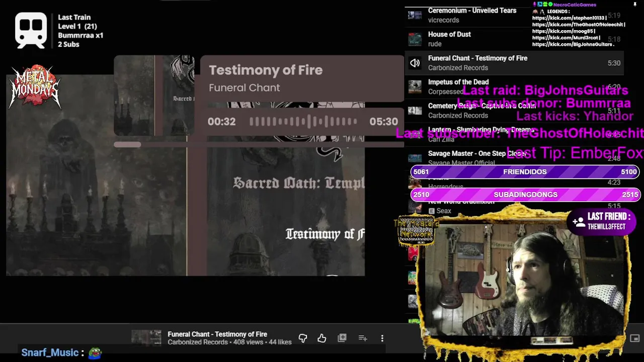Open Carbonized Records under queue's Funeral Chant

[458, 68]
